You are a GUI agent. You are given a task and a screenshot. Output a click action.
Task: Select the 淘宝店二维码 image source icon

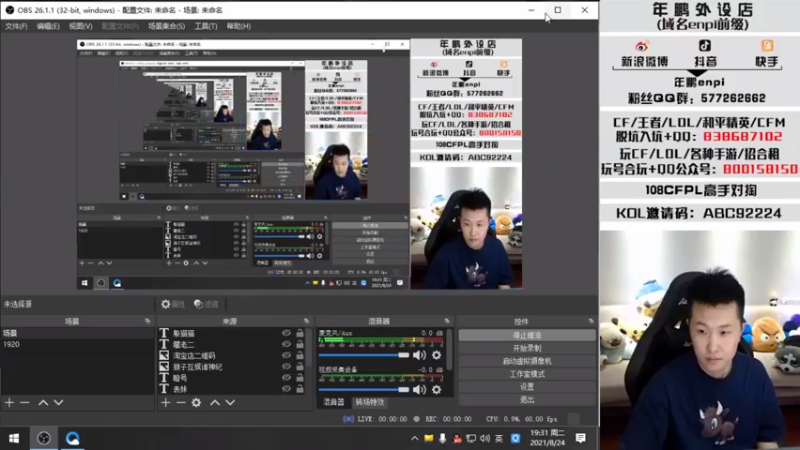[164, 355]
